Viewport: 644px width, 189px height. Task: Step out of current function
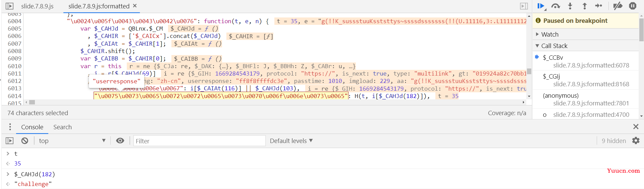pos(584,6)
